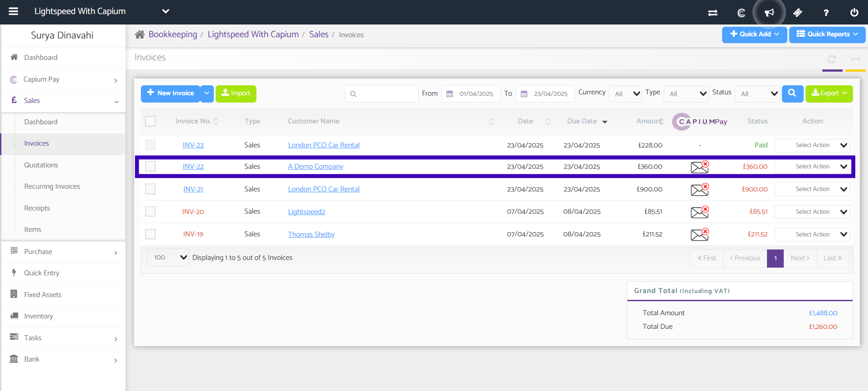Open the To date calendar icon
Image resolution: width=868 pixels, height=391 pixels.
pos(524,94)
